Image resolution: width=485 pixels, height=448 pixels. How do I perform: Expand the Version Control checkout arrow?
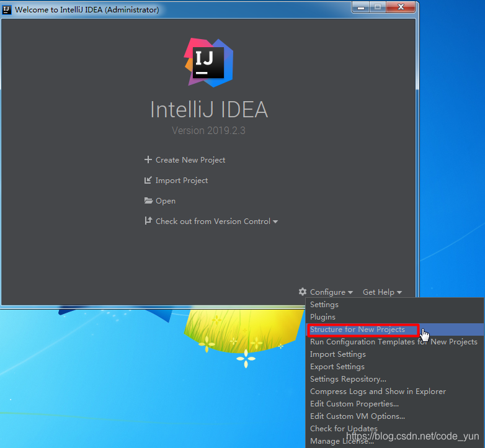pyautogui.click(x=275, y=222)
